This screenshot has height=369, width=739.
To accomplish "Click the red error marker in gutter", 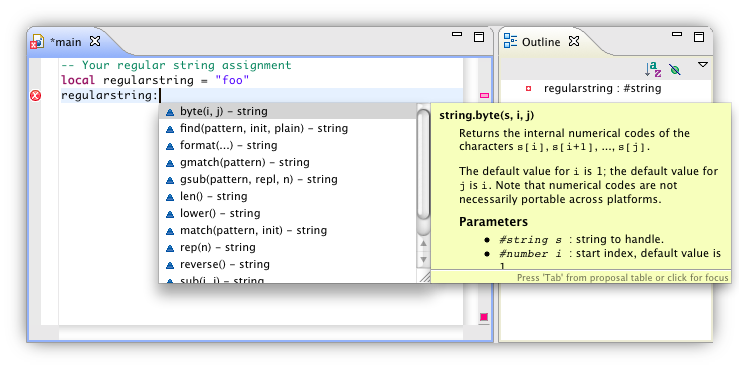I will tap(35, 96).
